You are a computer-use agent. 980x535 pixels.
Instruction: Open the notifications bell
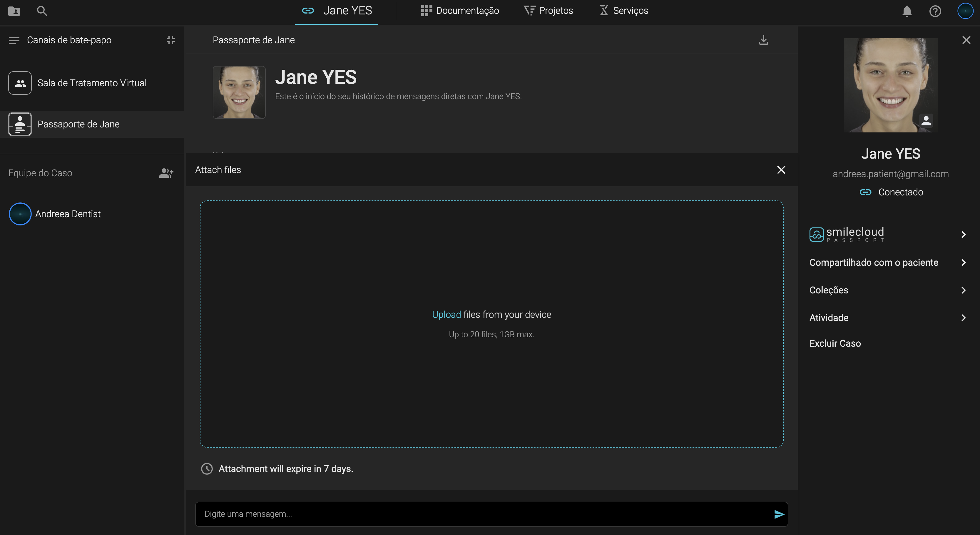907,11
